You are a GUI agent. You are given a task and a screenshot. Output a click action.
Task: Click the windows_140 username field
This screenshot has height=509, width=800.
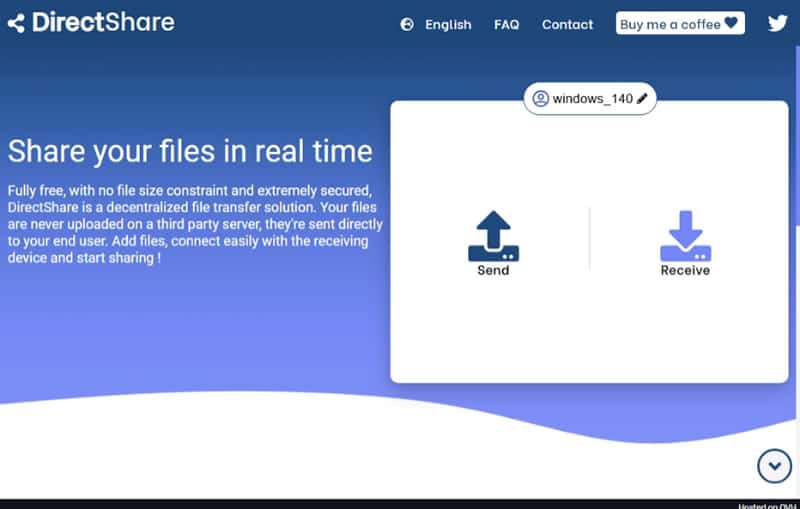(592, 98)
